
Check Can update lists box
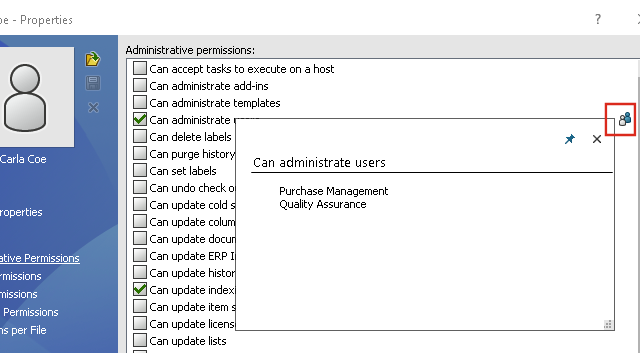pyautogui.click(x=140, y=341)
